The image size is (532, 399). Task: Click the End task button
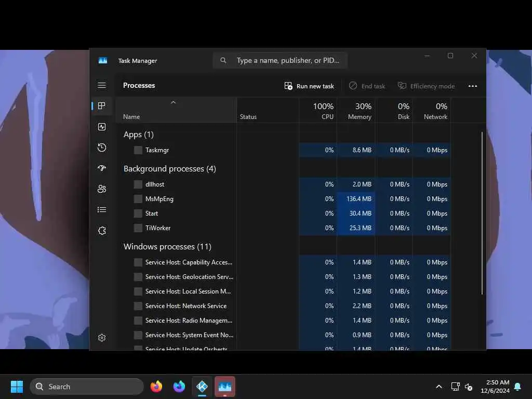coord(367,86)
